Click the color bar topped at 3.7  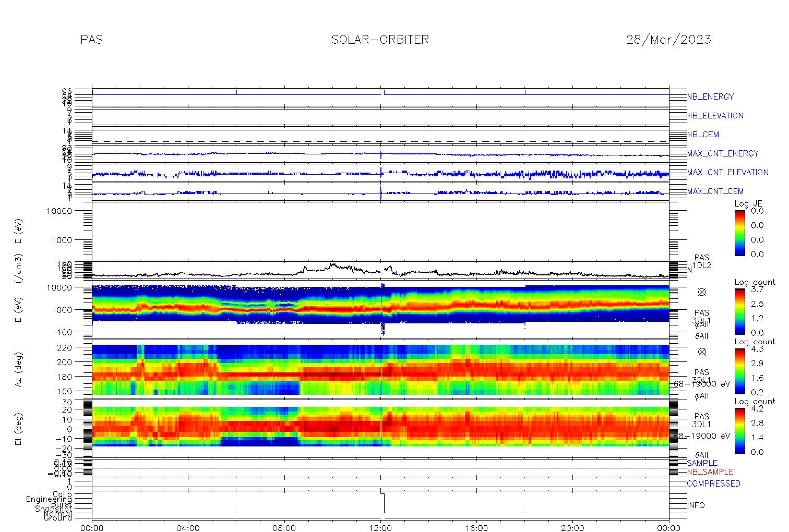coord(740,311)
